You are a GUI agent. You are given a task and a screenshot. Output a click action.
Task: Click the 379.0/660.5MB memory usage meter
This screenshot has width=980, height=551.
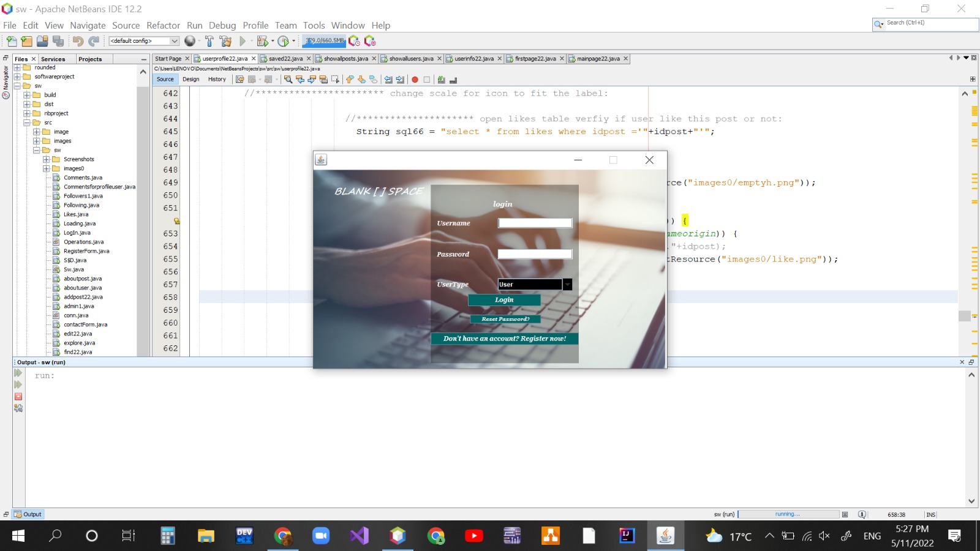[x=323, y=41]
